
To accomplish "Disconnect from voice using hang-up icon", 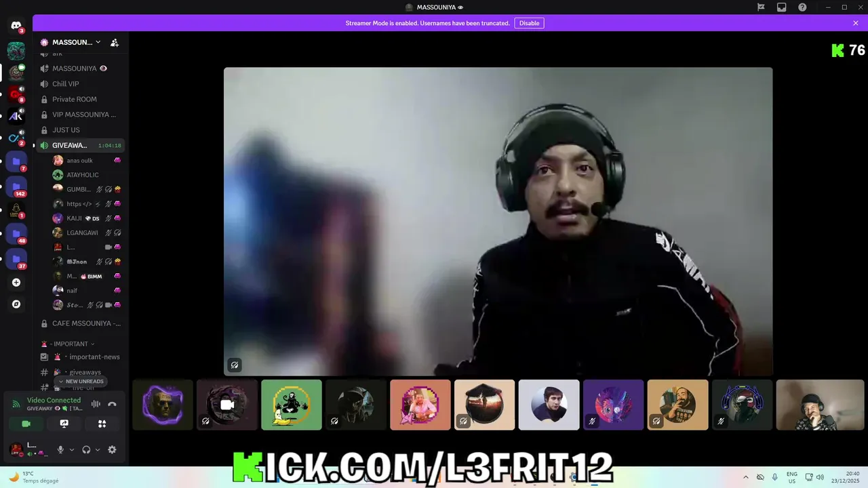I will tap(112, 404).
